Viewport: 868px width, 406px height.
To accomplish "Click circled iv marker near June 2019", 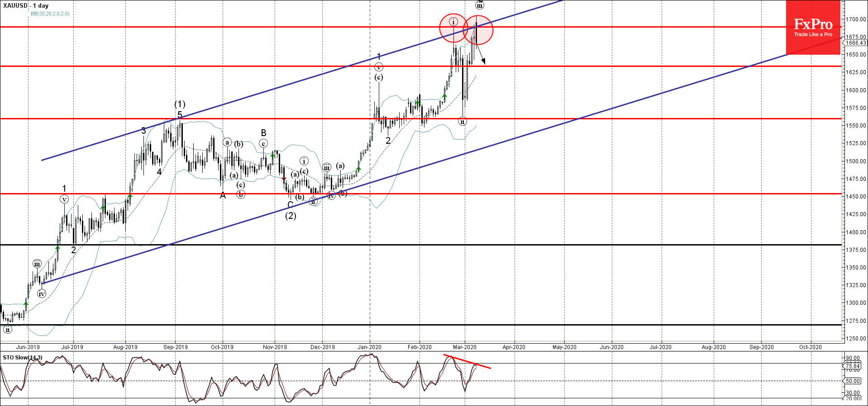I will click(x=42, y=294).
